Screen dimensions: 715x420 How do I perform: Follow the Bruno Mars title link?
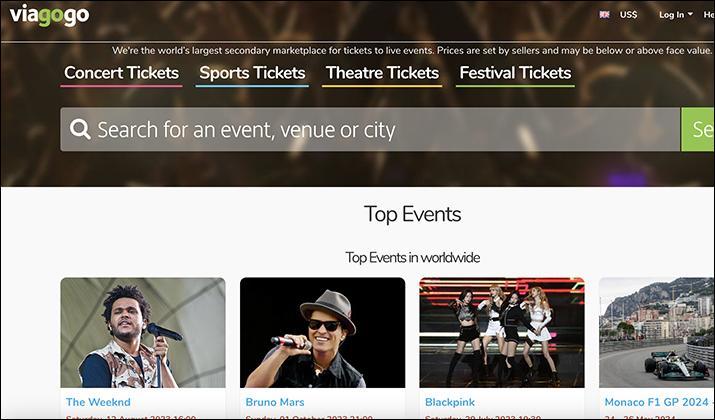click(275, 402)
